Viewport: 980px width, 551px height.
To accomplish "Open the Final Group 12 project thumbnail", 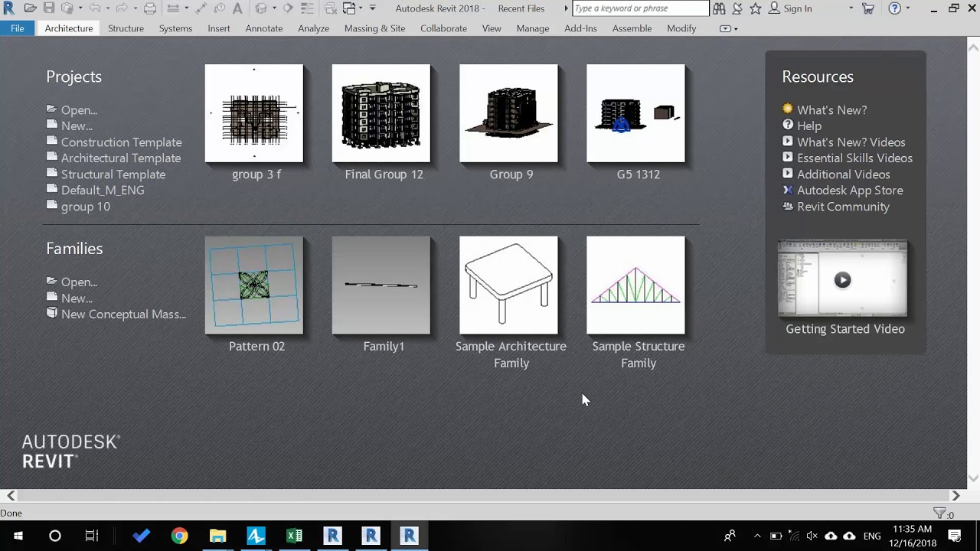I will [x=381, y=113].
